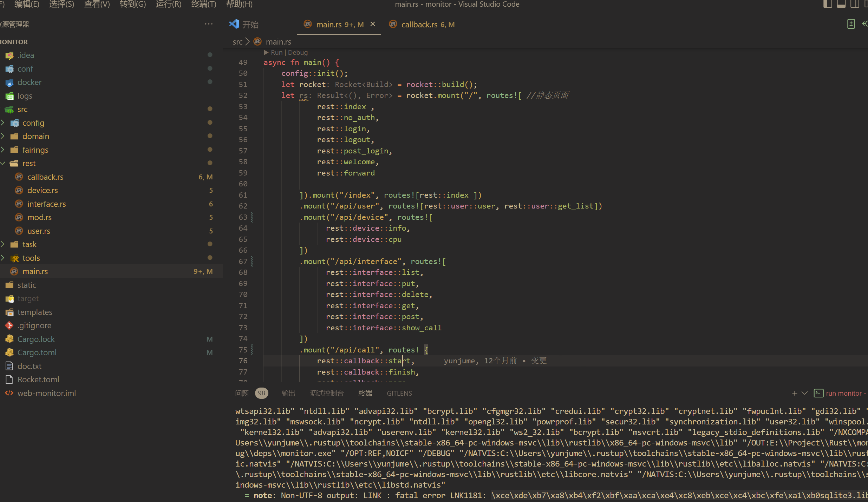868x502 pixels.
Task: Click the templates folder icon
Action: point(9,312)
